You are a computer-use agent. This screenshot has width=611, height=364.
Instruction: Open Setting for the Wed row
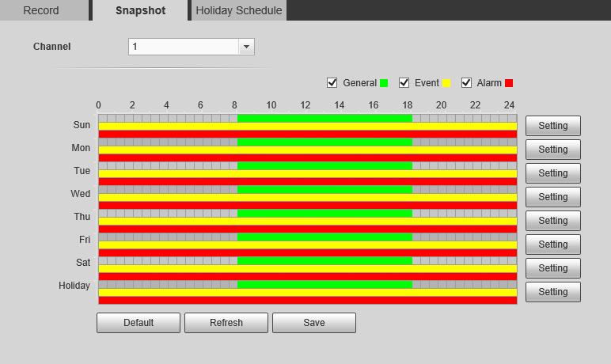[x=553, y=197]
